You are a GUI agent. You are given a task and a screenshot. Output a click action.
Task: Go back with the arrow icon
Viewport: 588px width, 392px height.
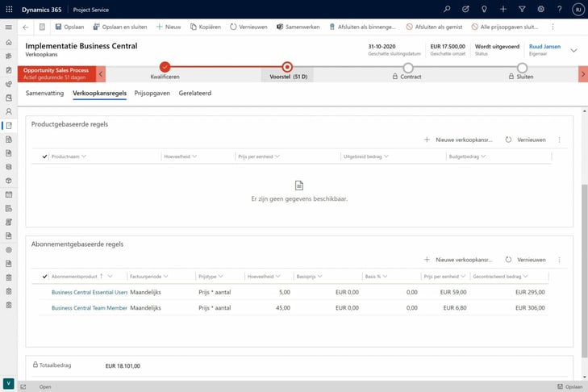[x=26, y=27]
